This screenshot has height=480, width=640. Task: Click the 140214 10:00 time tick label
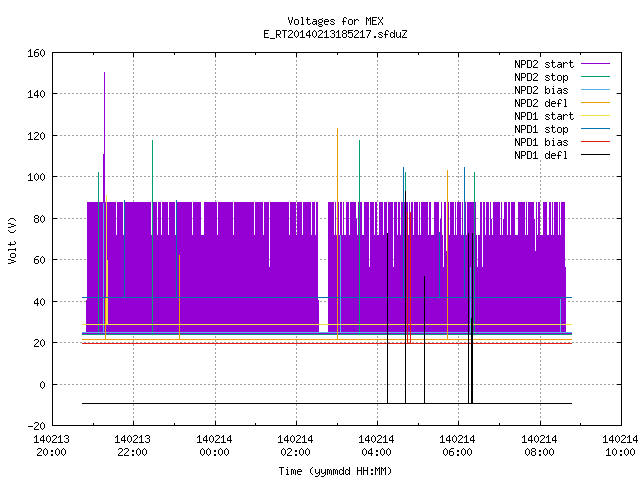[620, 446]
